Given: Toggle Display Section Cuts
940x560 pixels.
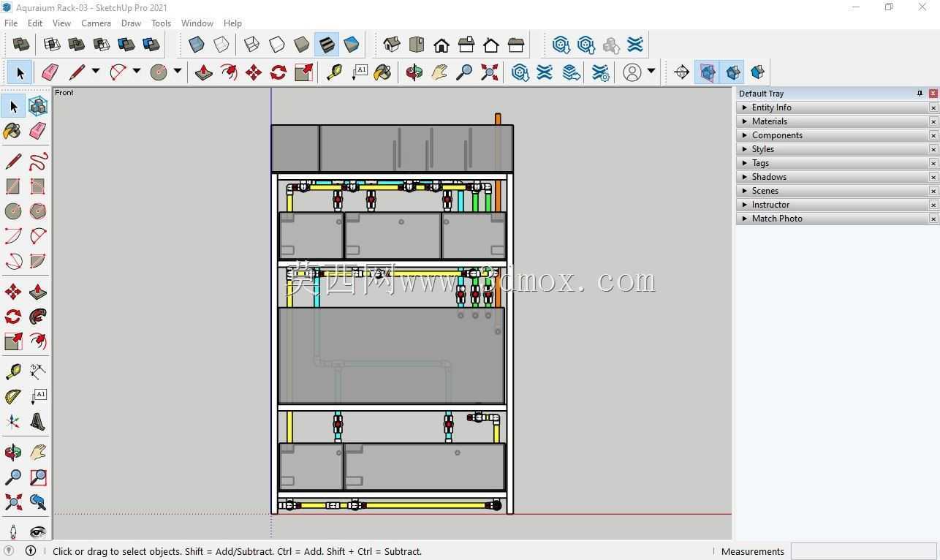Looking at the screenshot, I should pos(732,72).
